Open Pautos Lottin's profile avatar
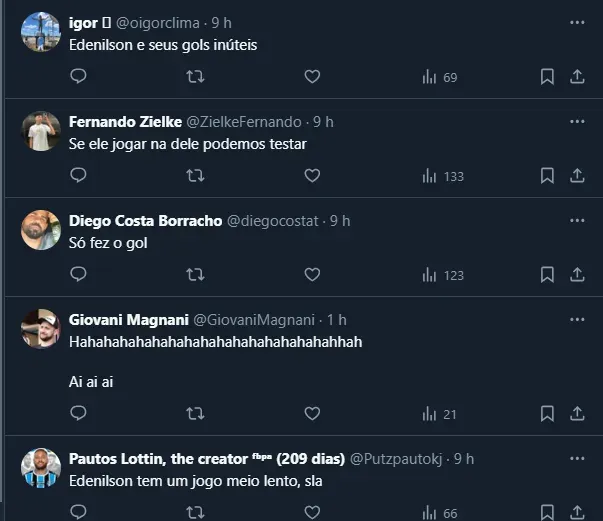The width and height of the screenshot is (603, 521). [41, 469]
